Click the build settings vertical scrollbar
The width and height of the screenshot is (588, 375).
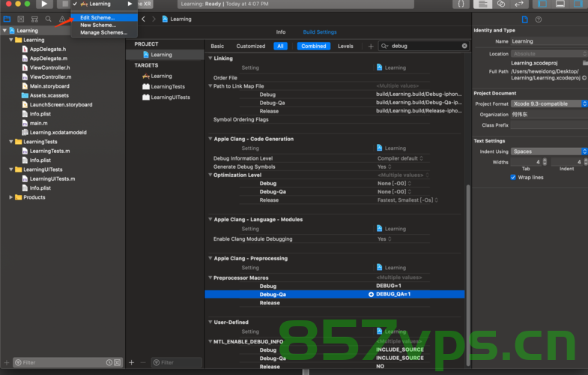point(467,274)
